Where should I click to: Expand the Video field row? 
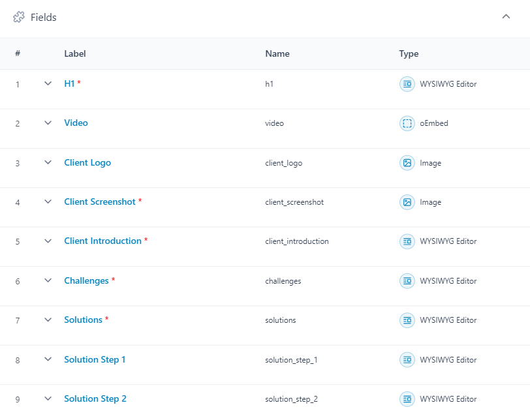click(x=47, y=123)
